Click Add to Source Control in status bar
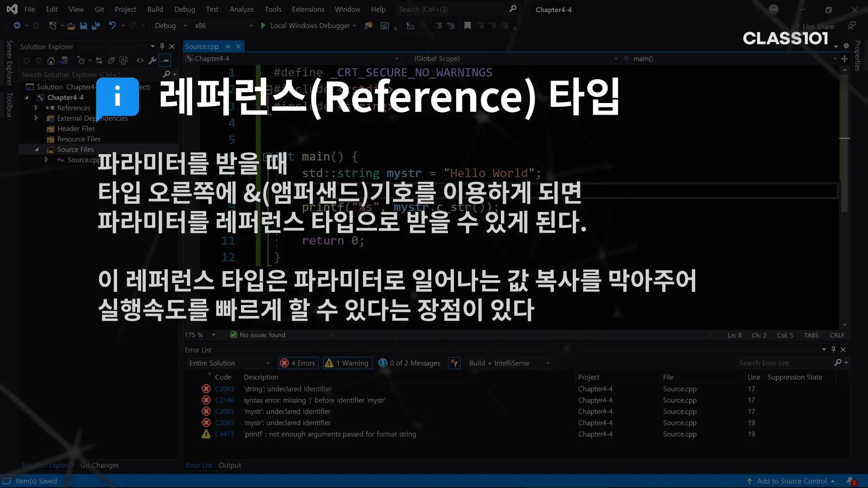This screenshot has height=488, width=868. tap(792, 481)
